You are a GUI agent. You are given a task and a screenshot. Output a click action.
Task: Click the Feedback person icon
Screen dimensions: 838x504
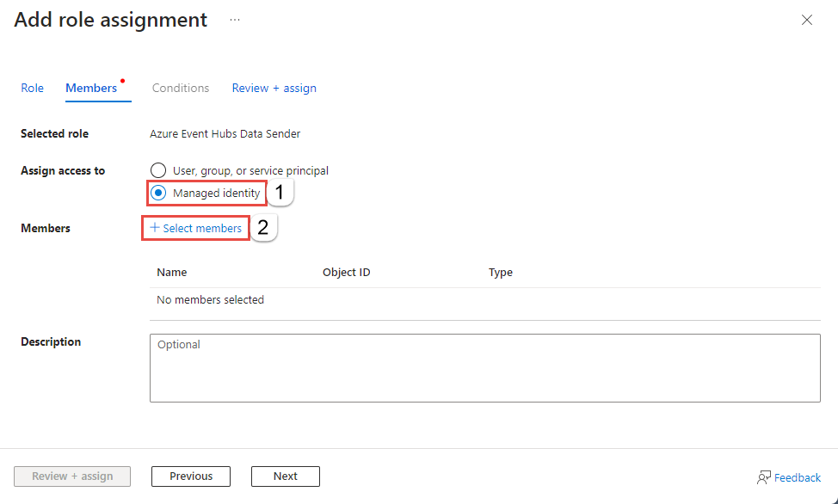click(764, 477)
